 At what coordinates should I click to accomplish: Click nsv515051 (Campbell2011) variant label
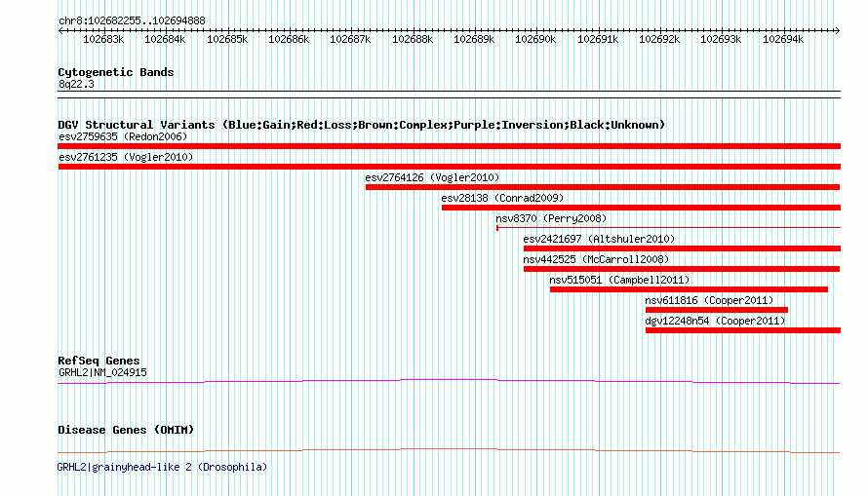[619, 280]
